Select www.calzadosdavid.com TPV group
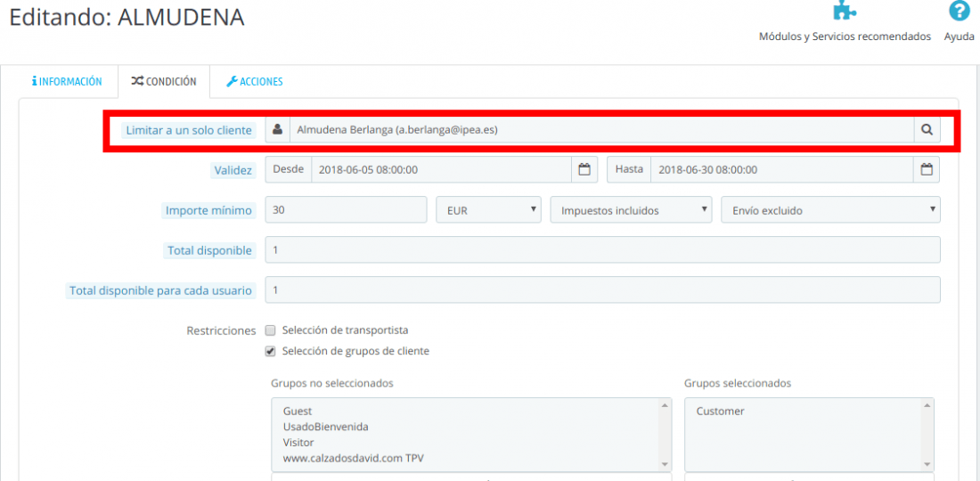This screenshot has width=980, height=481. coord(355,460)
